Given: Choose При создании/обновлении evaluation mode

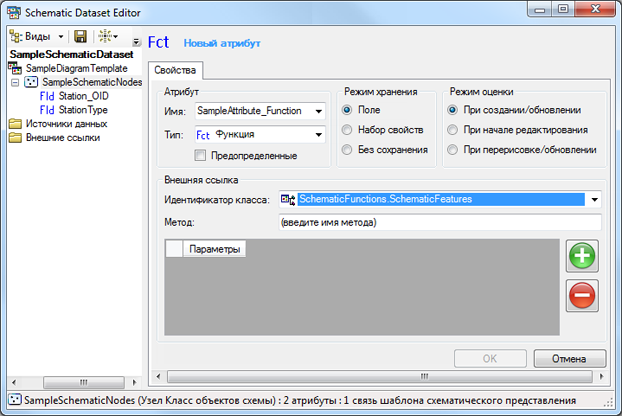Looking at the screenshot, I should (452, 110).
